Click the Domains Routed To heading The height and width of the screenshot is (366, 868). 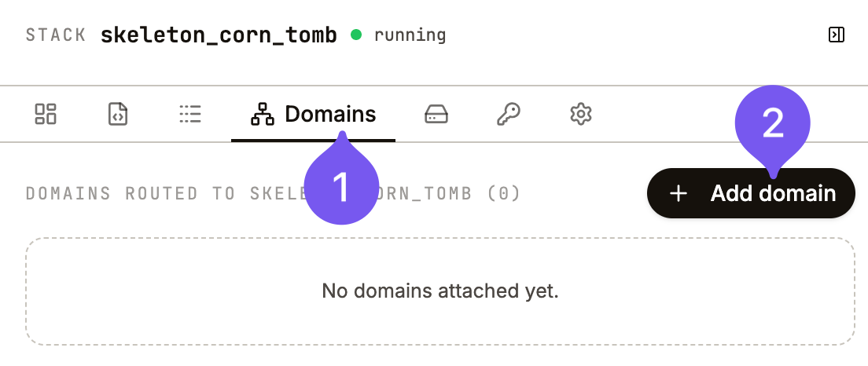point(274,193)
